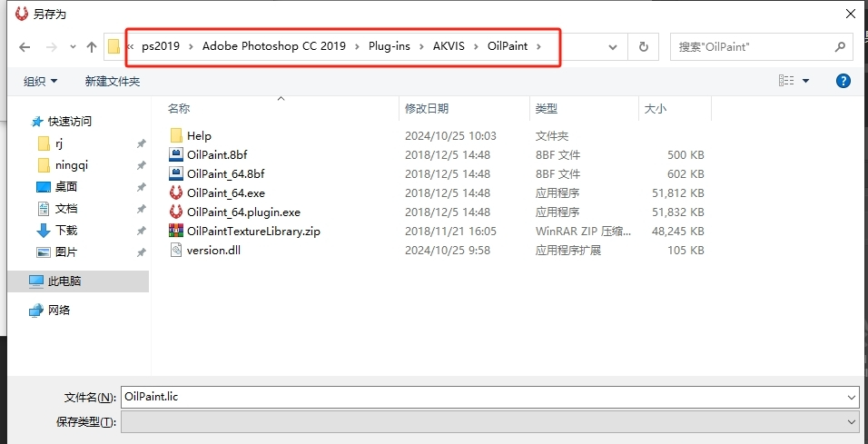
Task: Click size 48,245 KB cell
Action: [x=677, y=231]
